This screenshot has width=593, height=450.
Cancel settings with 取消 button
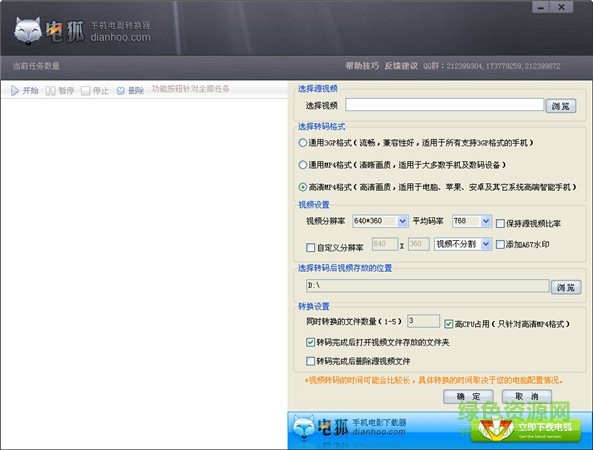pyautogui.click(x=526, y=397)
